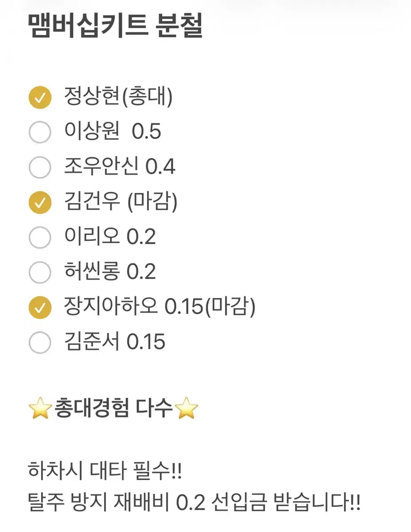Click the 정상현(총대) item text
The height and width of the screenshot is (532, 411).
(x=118, y=97)
